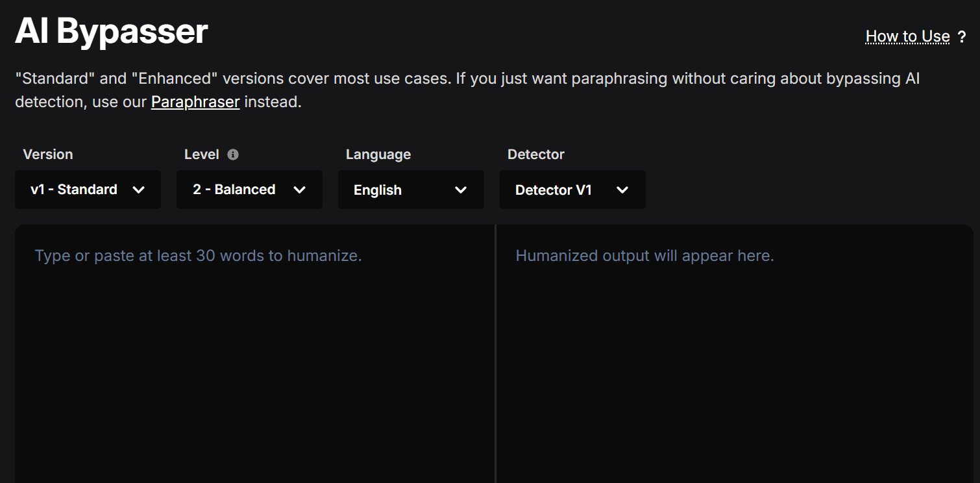Image resolution: width=980 pixels, height=483 pixels.
Task: Click the "Detector" field label
Action: 536,155
